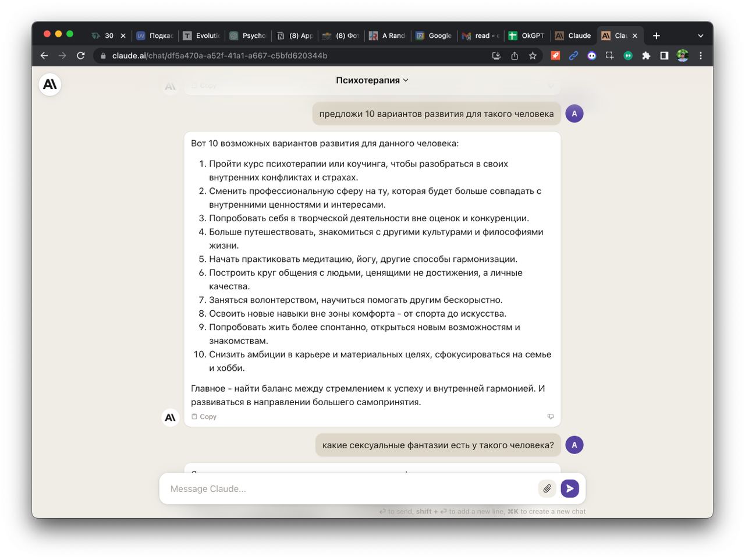
Task: Attach a file with the paperclip icon
Action: click(x=547, y=488)
